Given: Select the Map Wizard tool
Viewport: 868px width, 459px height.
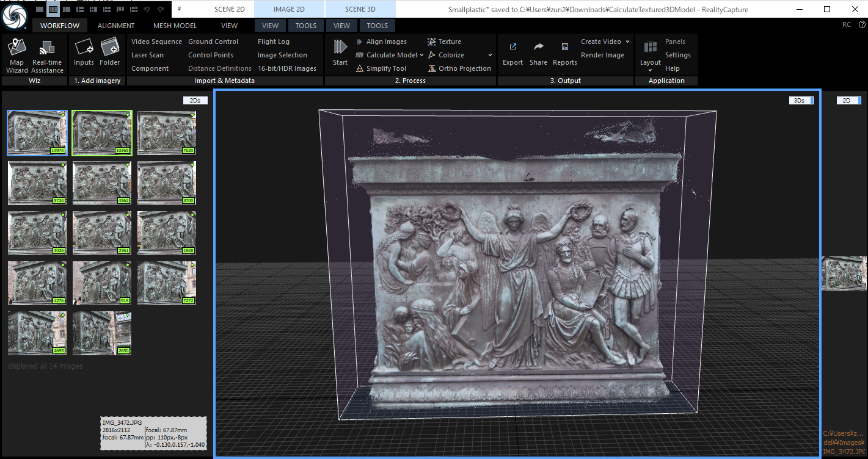Looking at the screenshot, I should coord(16,54).
